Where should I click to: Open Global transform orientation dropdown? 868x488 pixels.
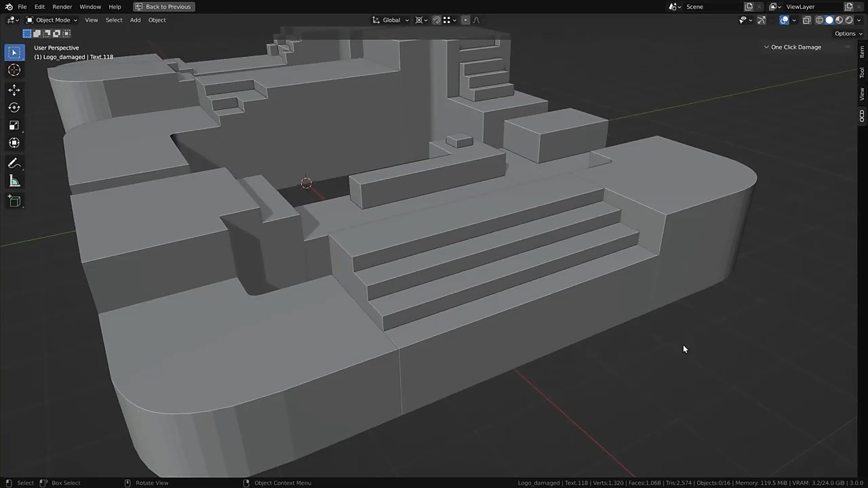tap(391, 20)
